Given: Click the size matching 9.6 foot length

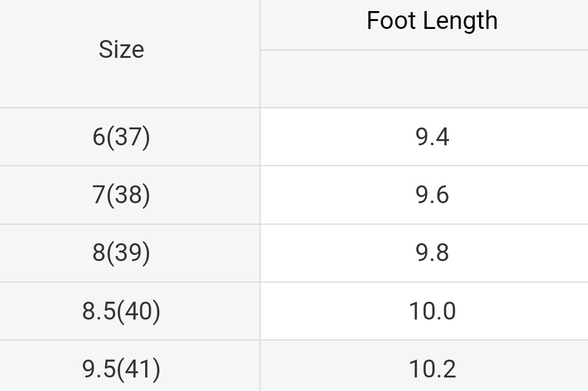Looking at the screenshot, I should click(121, 195).
